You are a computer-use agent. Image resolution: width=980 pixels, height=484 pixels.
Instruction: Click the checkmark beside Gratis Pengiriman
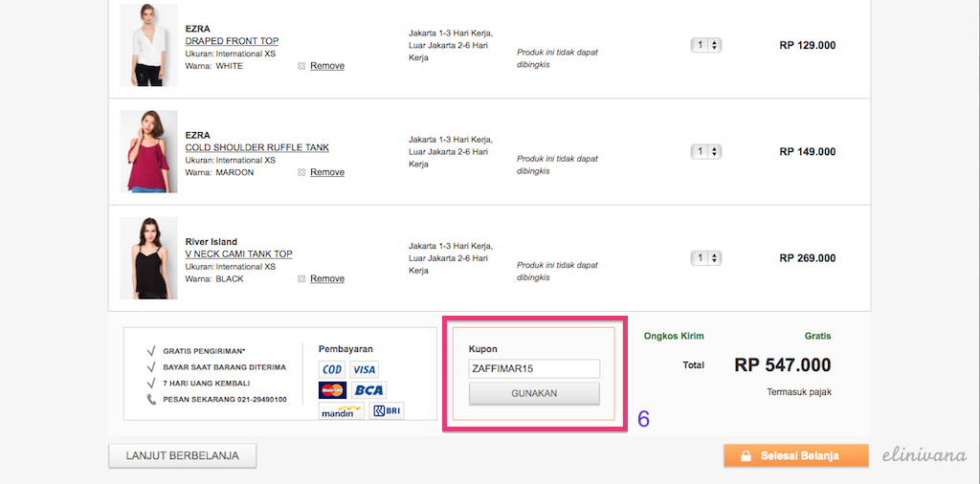point(150,351)
